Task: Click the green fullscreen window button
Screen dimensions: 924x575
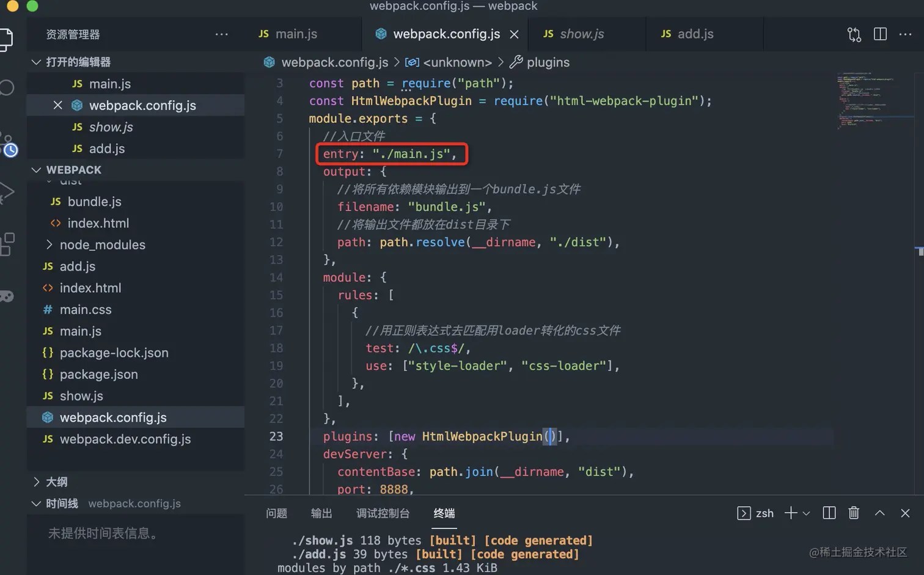Action: tap(32, 5)
